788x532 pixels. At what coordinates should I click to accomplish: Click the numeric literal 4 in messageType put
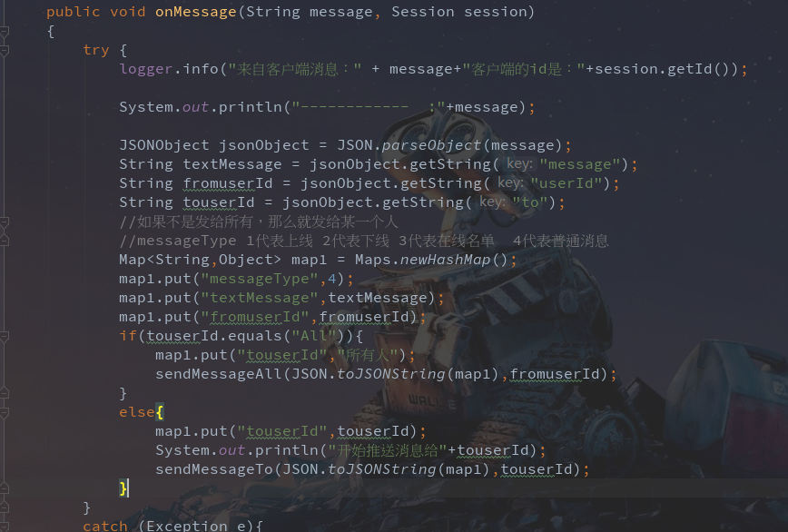coord(331,279)
